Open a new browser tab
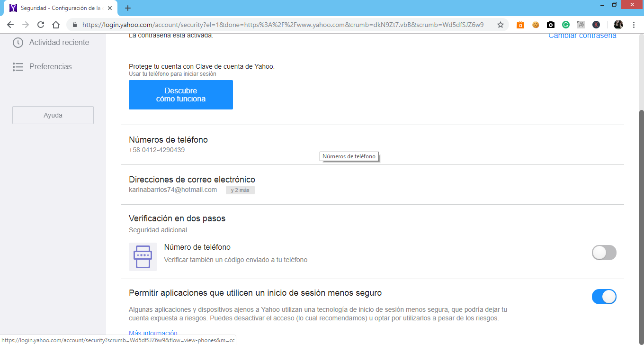Screen dimensions: 644x345 128,8
